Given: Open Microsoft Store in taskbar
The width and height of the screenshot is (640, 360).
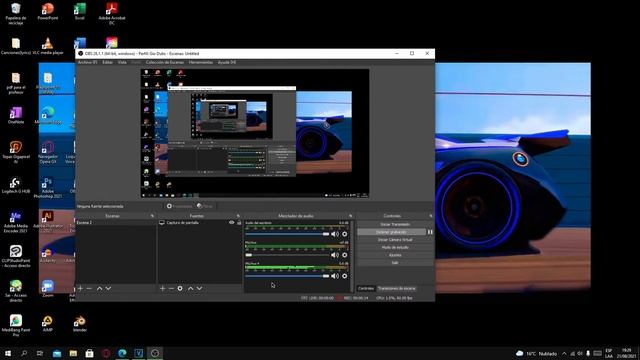Looking at the screenshot, I should click(x=89, y=353).
